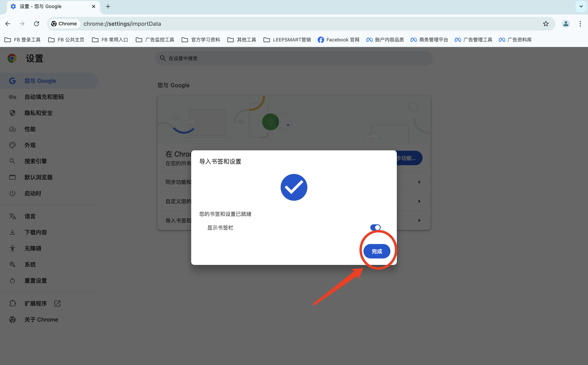This screenshot has width=588, height=365.
Task: Click the 下载内容 download icon
Action: click(12, 232)
